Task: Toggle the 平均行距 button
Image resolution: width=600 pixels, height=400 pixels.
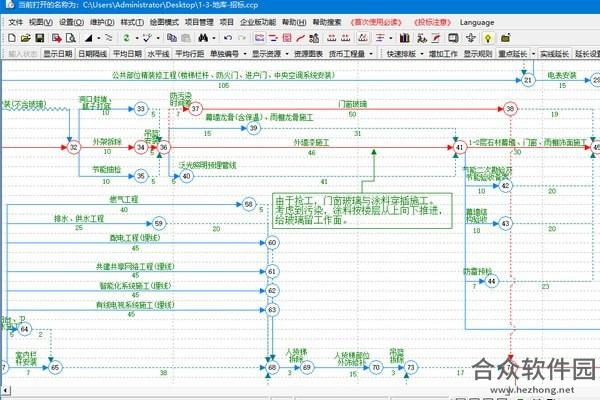Action: click(189, 54)
